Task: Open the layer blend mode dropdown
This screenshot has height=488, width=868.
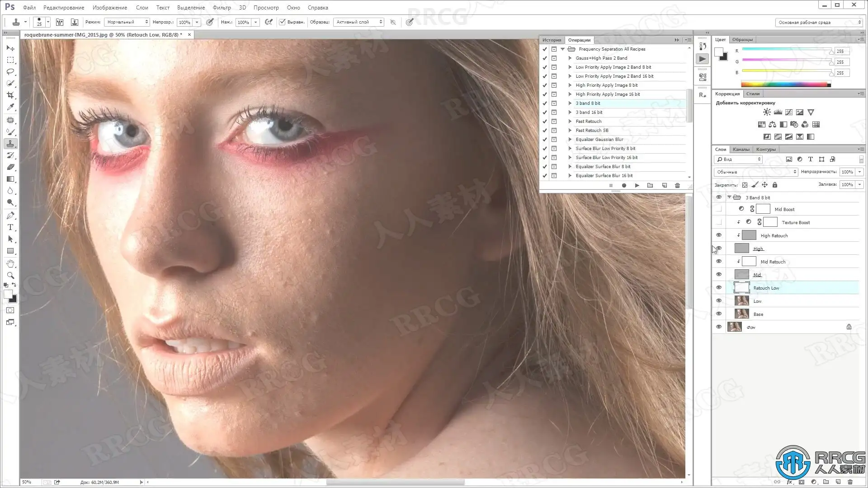Action: click(x=756, y=172)
